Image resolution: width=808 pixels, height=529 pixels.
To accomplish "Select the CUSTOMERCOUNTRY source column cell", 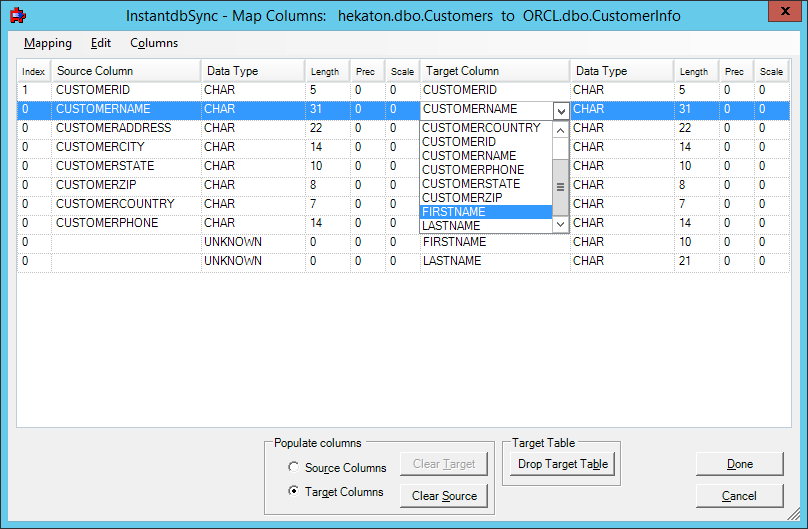I will click(x=126, y=204).
